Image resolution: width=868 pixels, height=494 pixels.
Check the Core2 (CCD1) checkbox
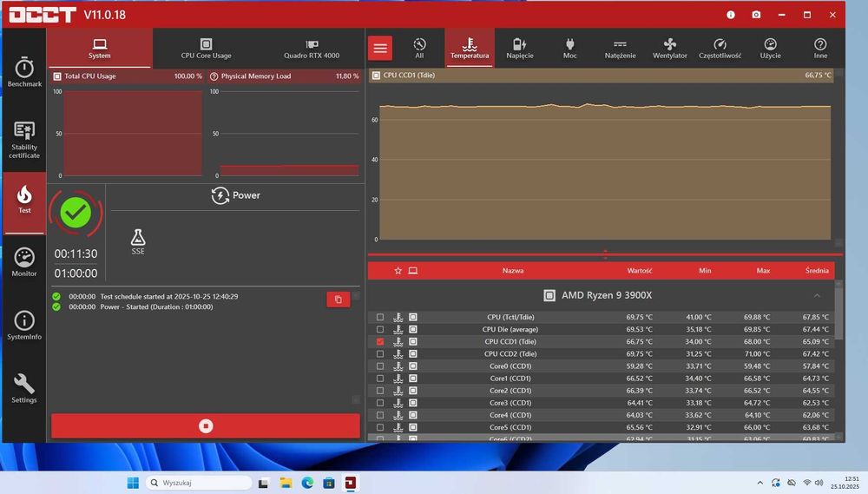[380, 391]
